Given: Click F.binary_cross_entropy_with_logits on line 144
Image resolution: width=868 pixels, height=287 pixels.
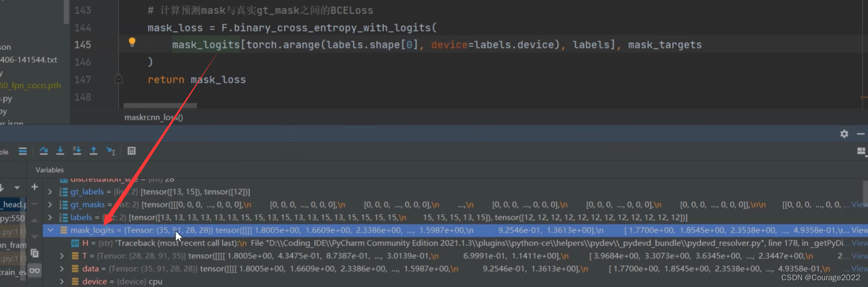Looking at the screenshot, I should [326, 28].
